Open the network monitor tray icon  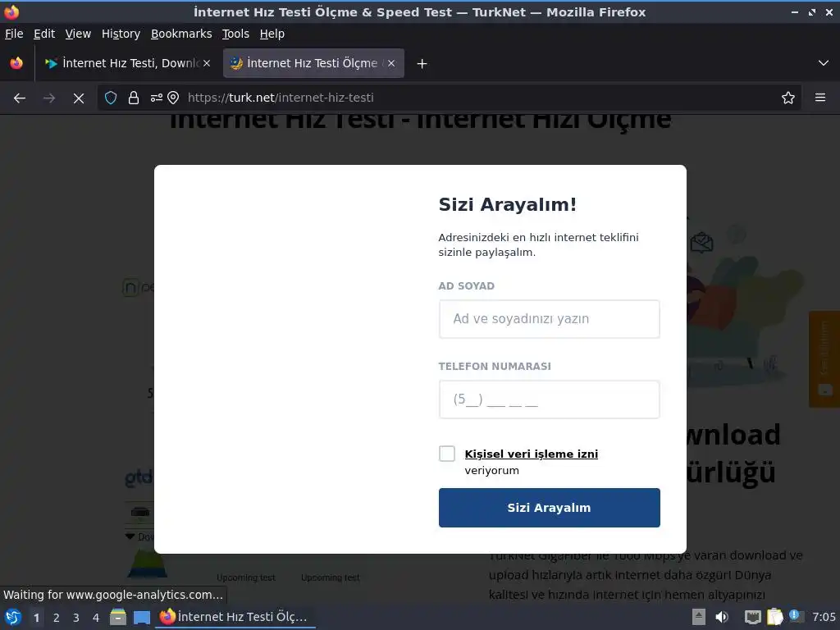(752, 617)
